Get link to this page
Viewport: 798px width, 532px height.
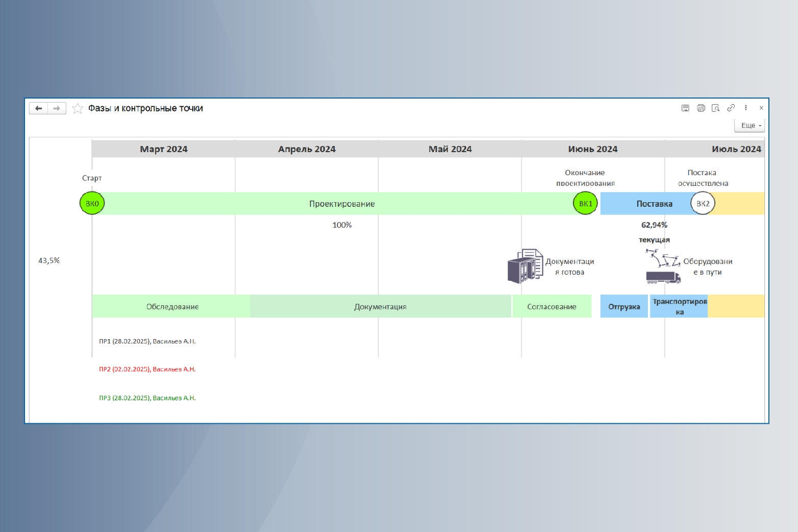point(731,108)
